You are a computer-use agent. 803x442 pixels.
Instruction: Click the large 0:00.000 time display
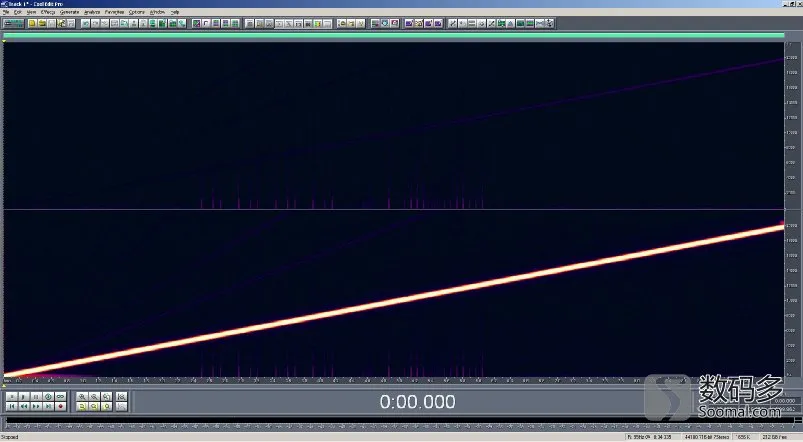click(x=417, y=402)
